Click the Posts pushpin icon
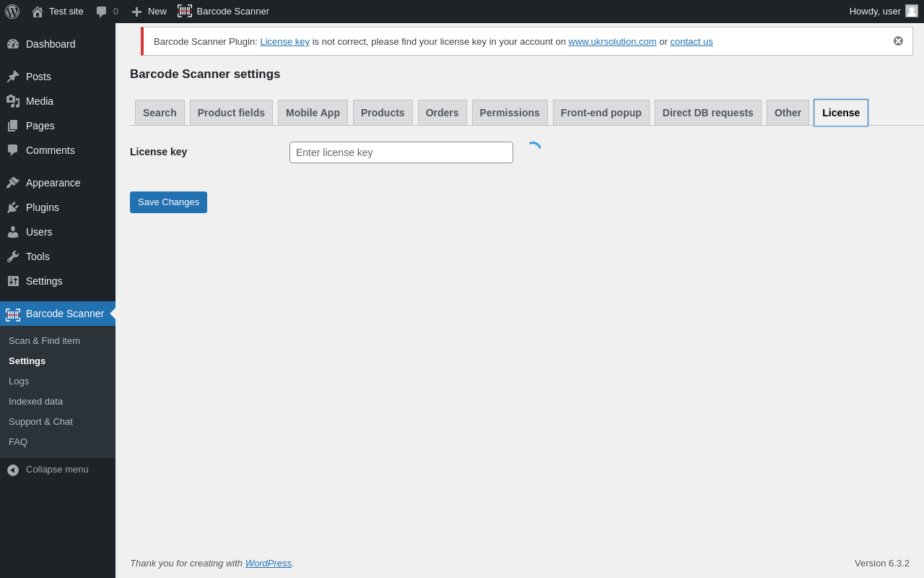This screenshot has height=578, width=924. 13,77
